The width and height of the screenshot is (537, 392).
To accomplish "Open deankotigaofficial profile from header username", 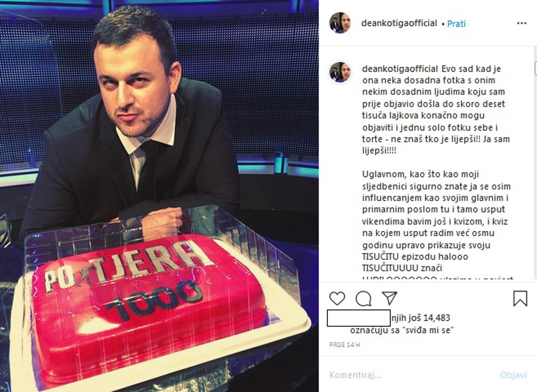I will click(x=399, y=23).
